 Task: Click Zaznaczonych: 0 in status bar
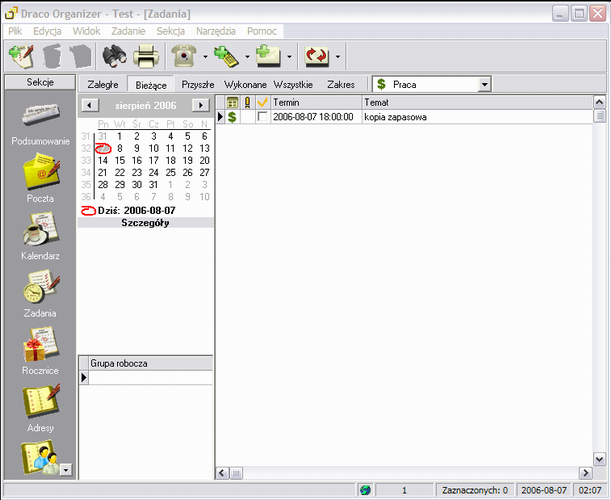(x=475, y=490)
